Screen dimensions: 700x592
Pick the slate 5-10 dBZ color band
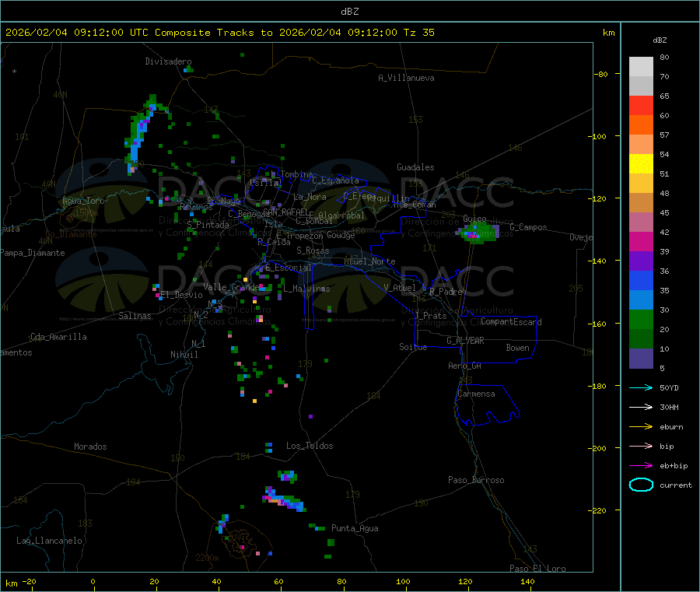click(x=641, y=359)
